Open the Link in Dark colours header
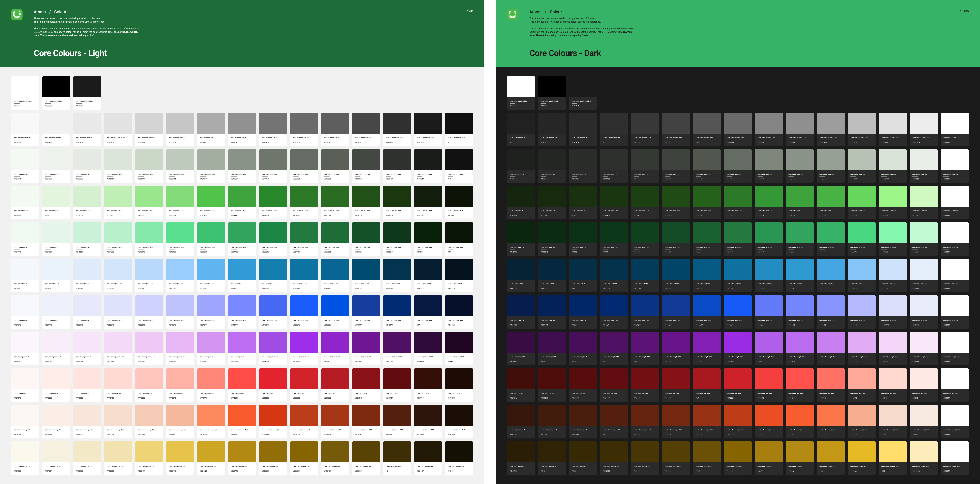This screenshot has width=980, height=484. [x=966, y=11]
